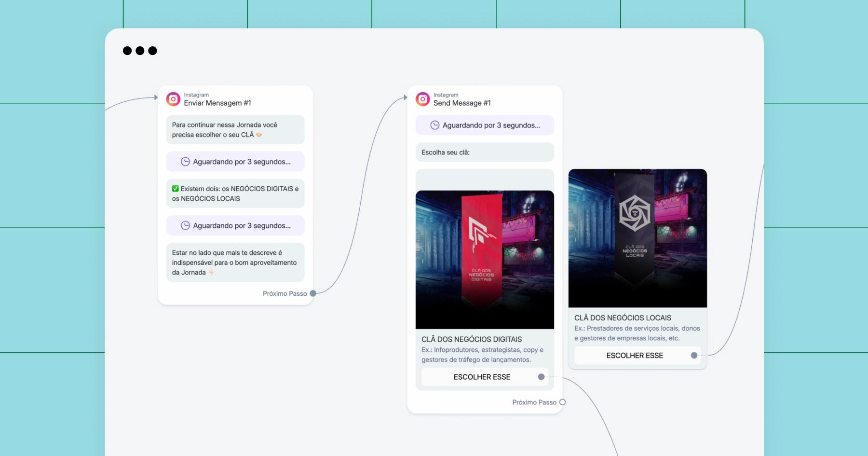This screenshot has height=456, width=868.
Task: Click the connector dot on the Locais ESCOLHER ESSE button
Action: tap(694, 355)
